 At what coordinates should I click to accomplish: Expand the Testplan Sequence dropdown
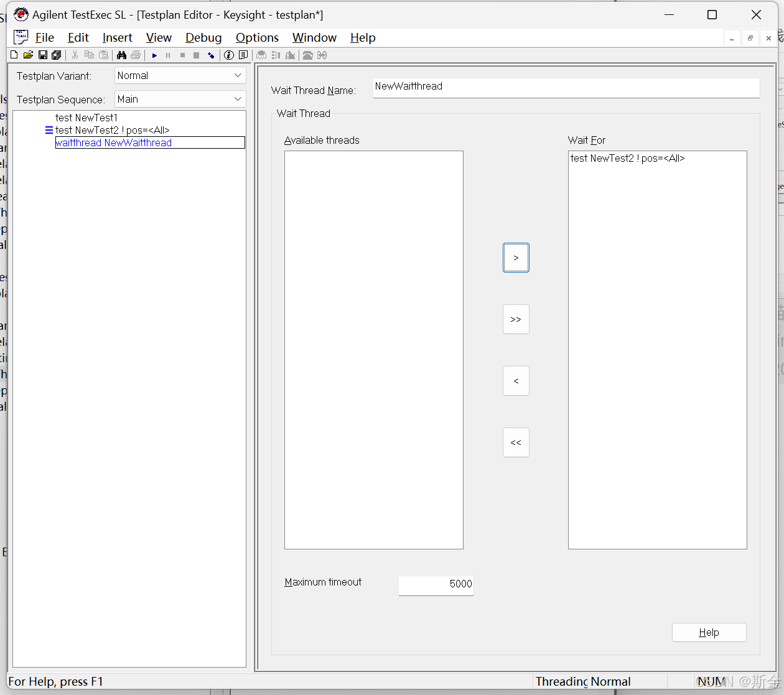[238, 99]
